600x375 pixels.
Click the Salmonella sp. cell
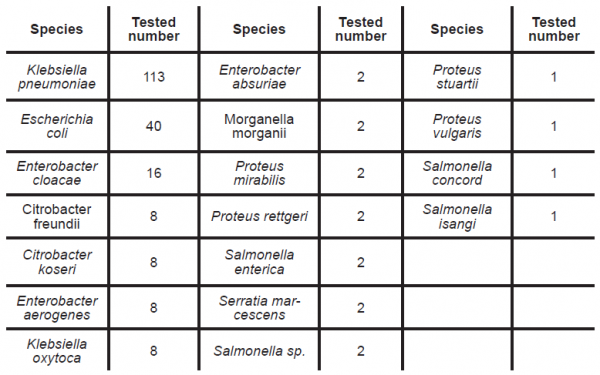tap(259, 351)
